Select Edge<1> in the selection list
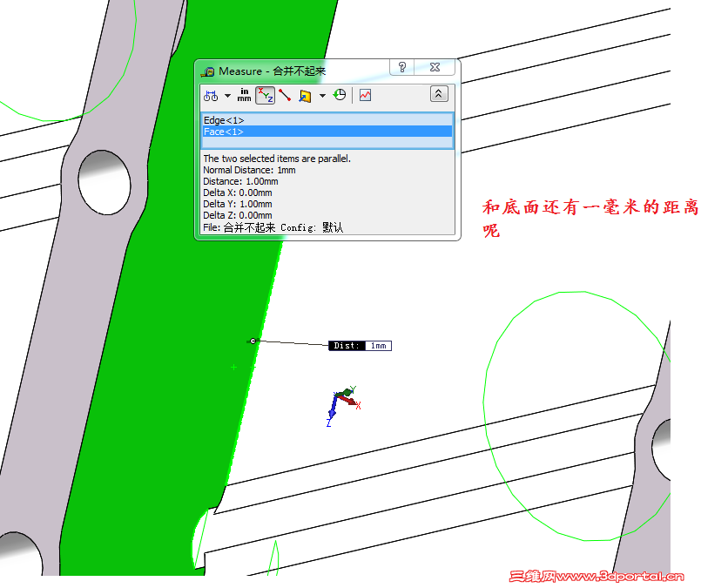 (x=327, y=120)
